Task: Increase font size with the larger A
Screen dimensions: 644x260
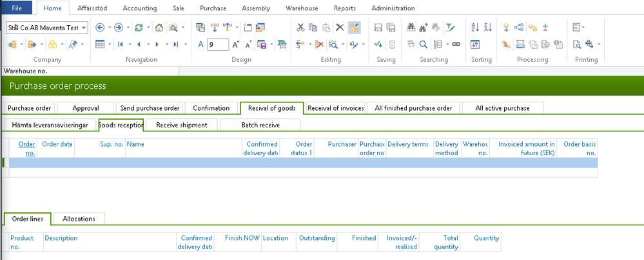Action: (x=235, y=44)
